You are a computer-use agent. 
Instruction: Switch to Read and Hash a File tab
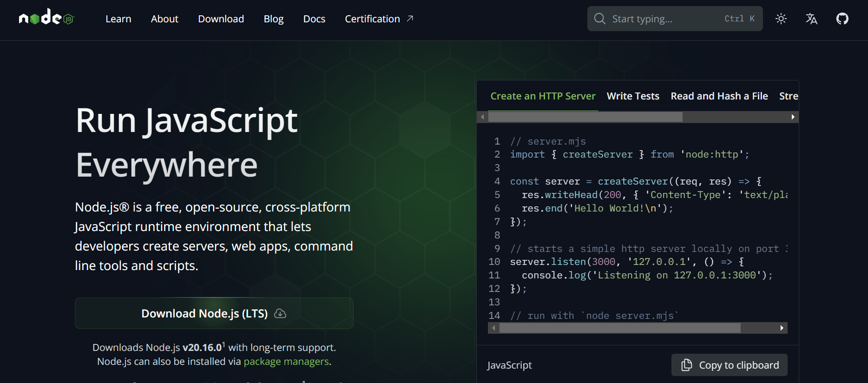(719, 96)
